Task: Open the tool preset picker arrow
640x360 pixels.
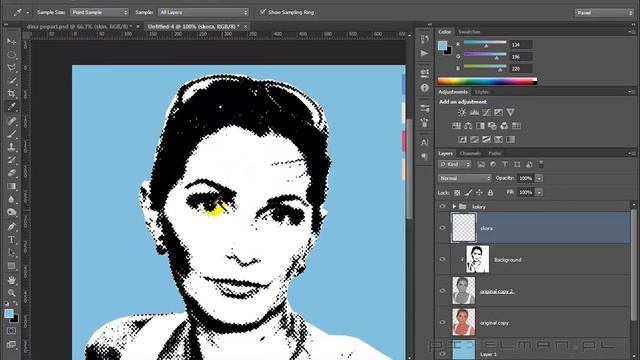Action: [x=27, y=13]
